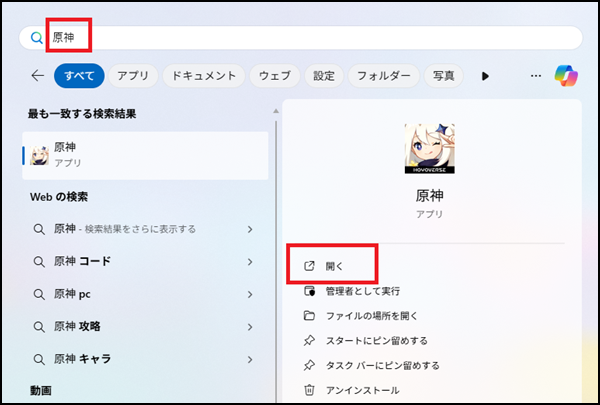
Task: Select the ウェブ filter tab
Action: pyautogui.click(x=274, y=75)
